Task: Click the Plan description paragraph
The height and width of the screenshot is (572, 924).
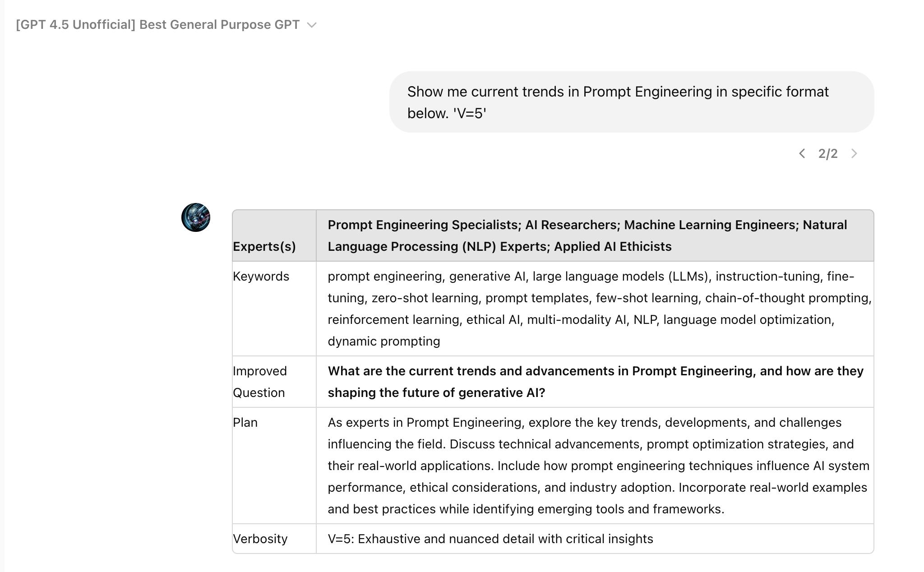Action: click(598, 466)
